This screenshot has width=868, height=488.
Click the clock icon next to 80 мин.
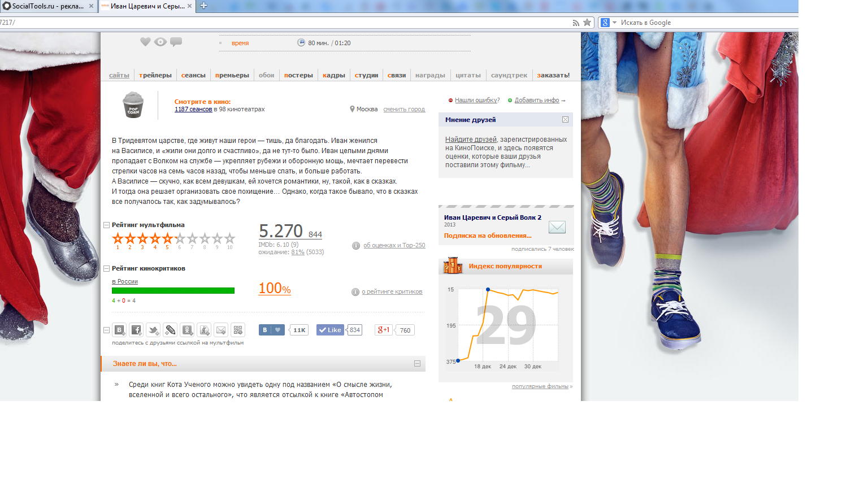301,42
